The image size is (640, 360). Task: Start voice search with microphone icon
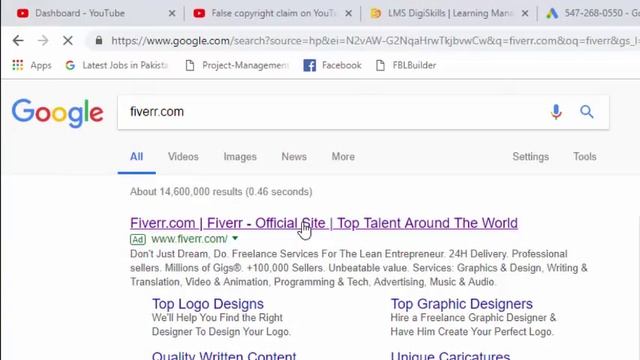pos(556,112)
